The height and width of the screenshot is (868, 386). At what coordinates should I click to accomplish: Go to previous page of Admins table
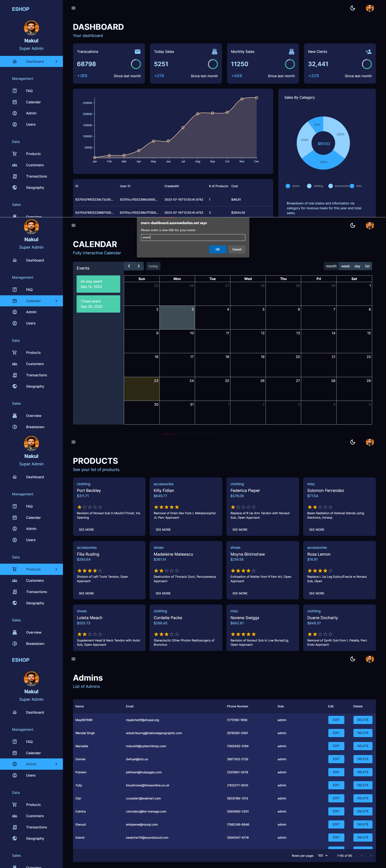coord(361,856)
